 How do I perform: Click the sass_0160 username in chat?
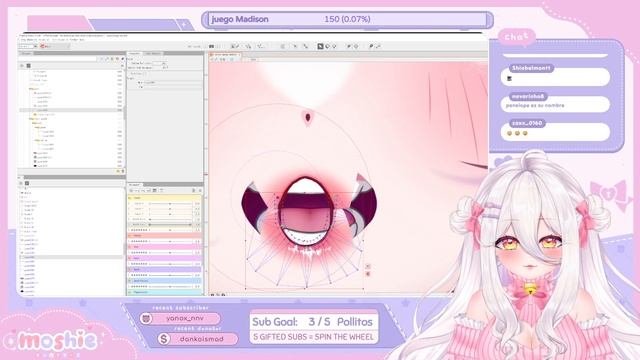[x=527, y=123]
